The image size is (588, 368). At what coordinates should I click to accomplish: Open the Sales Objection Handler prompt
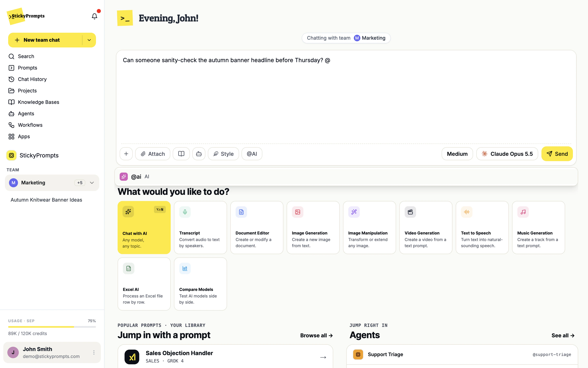tap(225, 357)
